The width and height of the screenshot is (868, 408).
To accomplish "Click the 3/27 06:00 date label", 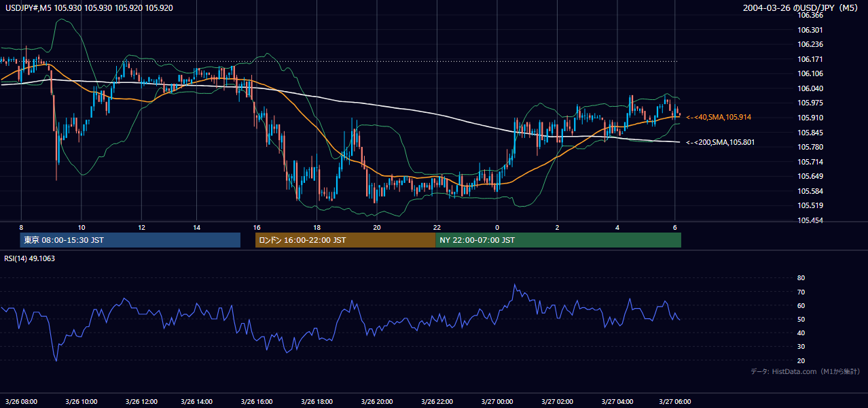I will tap(676, 401).
